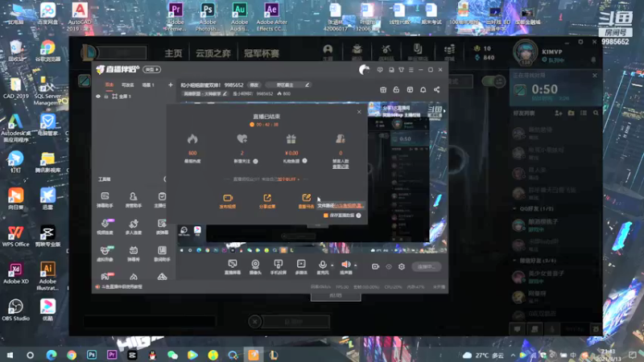The image size is (644, 362).
Task: Click the 连接中 streaming status button
Action: pyautogui.click(x=427, y=266)
